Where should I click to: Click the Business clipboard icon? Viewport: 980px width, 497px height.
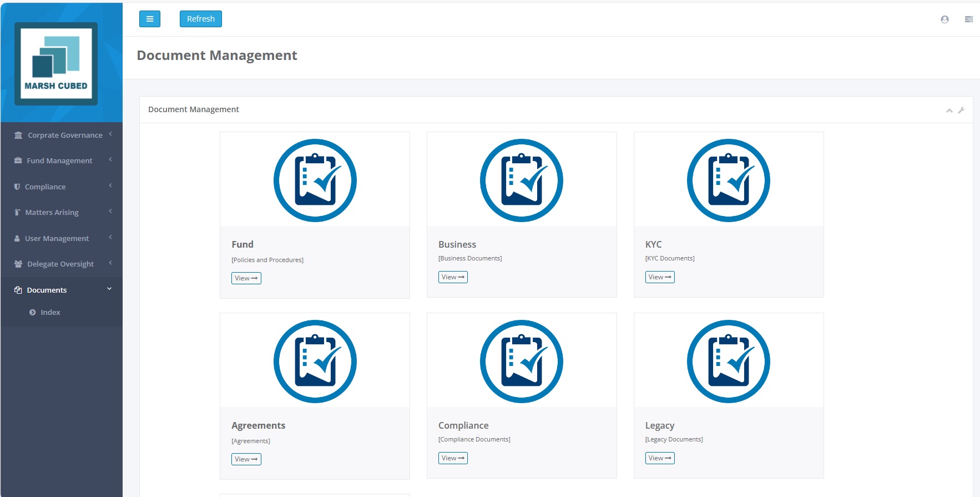tap(521, 180)
